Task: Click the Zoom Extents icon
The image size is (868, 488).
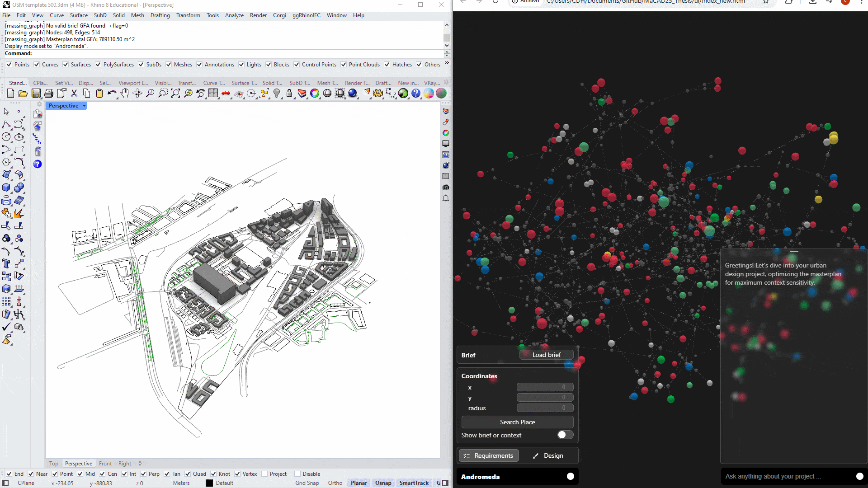Action: [175, 94]
